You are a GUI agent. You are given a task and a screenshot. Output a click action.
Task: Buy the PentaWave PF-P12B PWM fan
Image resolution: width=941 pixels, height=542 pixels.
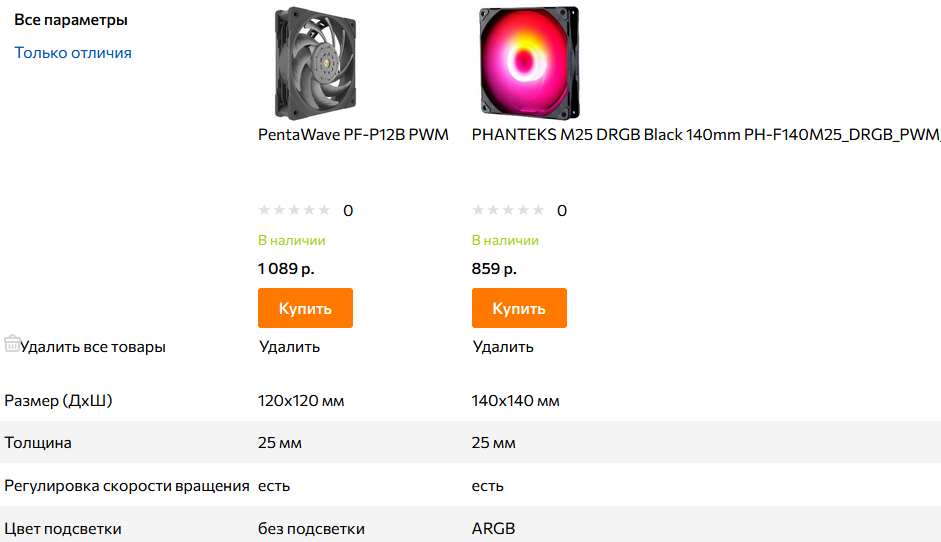305,308
